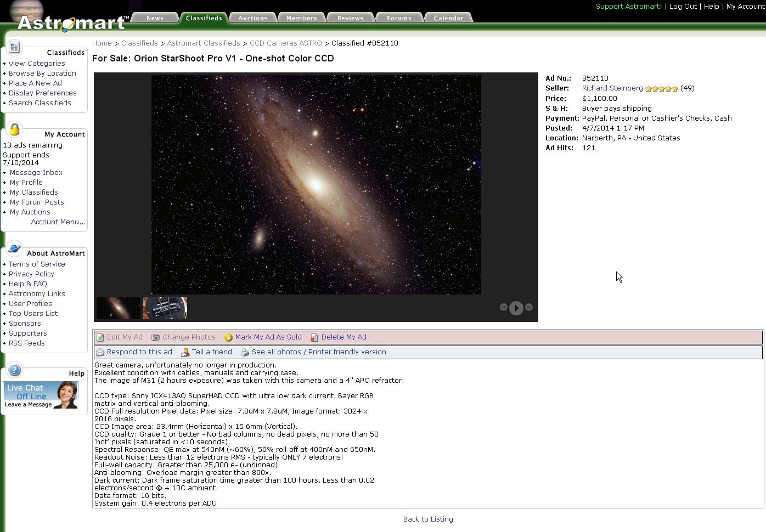Screen dimensions: 766x532
Task: Click Support Astromart! link
Action: [629, 7]
